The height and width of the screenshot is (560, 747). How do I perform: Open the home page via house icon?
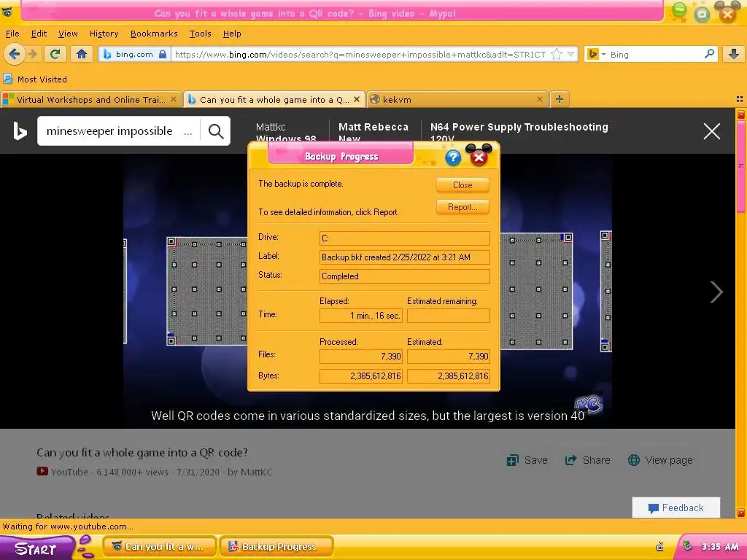click(82, 54)
